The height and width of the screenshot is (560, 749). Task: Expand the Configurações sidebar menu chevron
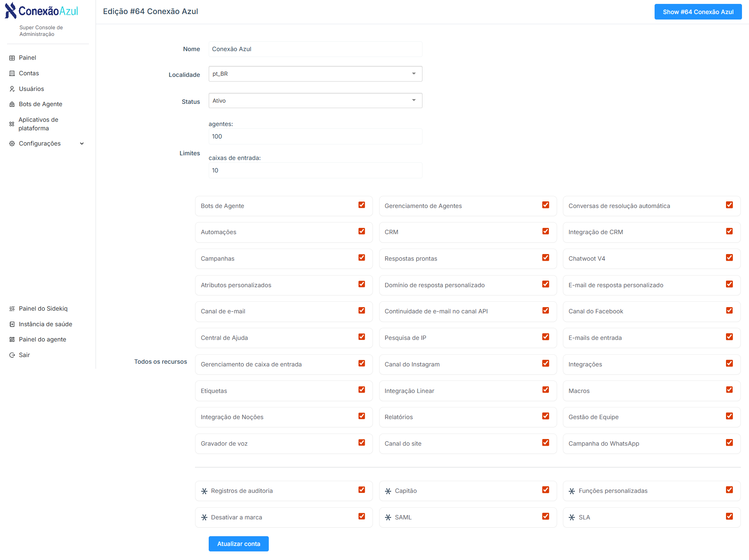(x=82, y=144)
